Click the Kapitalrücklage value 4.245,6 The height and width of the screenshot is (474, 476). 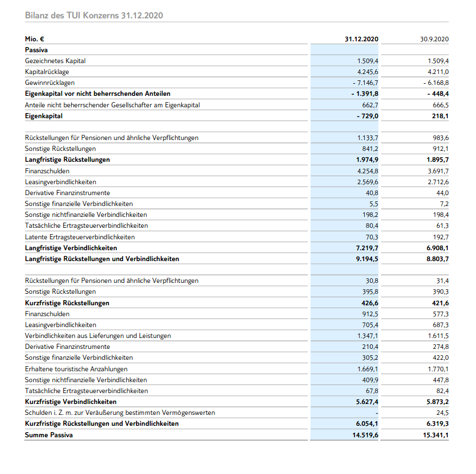pyautogui.click(x=368, y=72)
